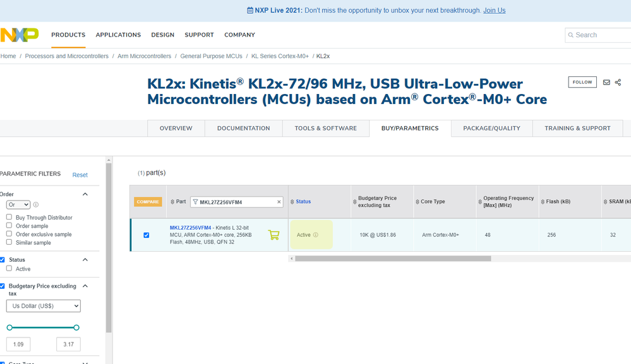Click the NXP logo

tap(20, 35)
